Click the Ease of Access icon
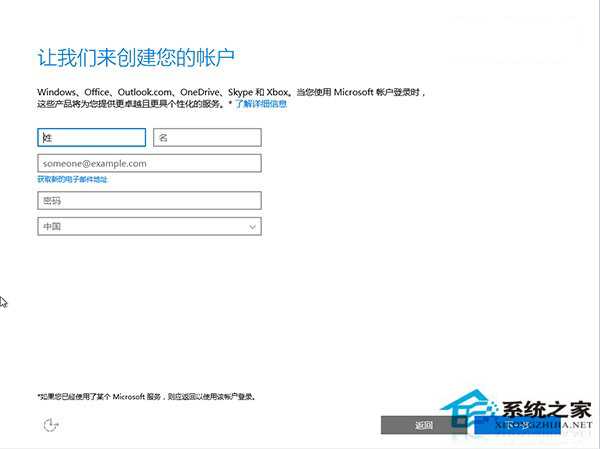 [50, 425]
